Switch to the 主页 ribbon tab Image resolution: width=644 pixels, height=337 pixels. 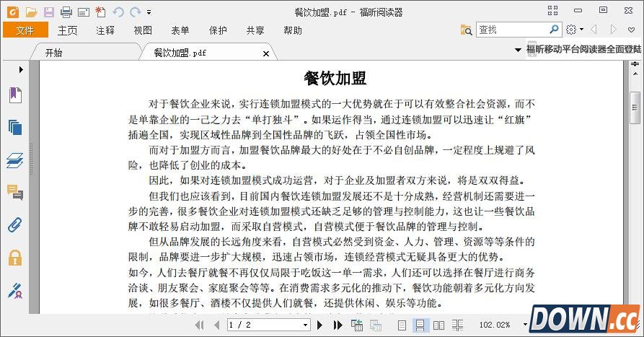pos(67,30)
